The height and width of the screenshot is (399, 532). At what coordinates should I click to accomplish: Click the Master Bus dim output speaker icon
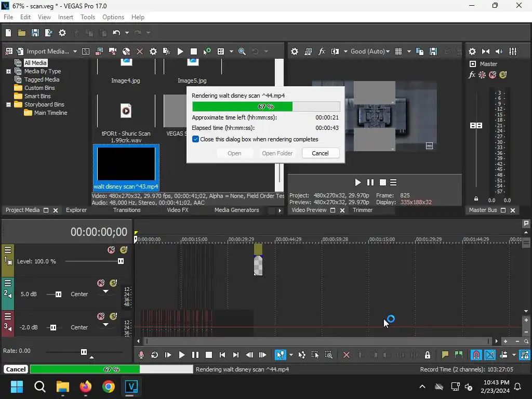click(x=499, y=51)
